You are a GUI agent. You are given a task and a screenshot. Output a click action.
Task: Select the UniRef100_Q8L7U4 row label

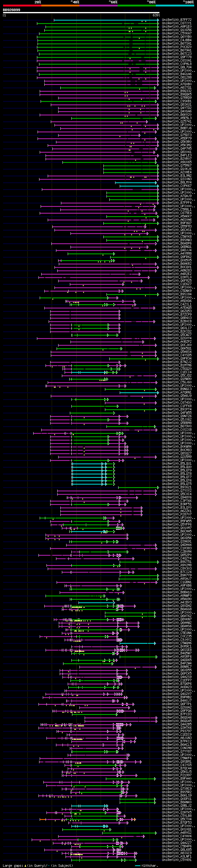click(176, 67)
